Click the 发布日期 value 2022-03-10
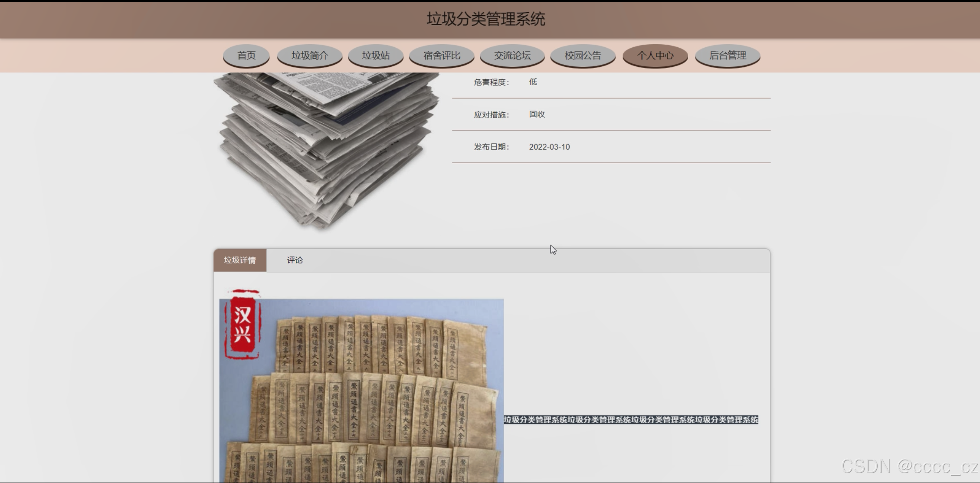 point(549,147)
